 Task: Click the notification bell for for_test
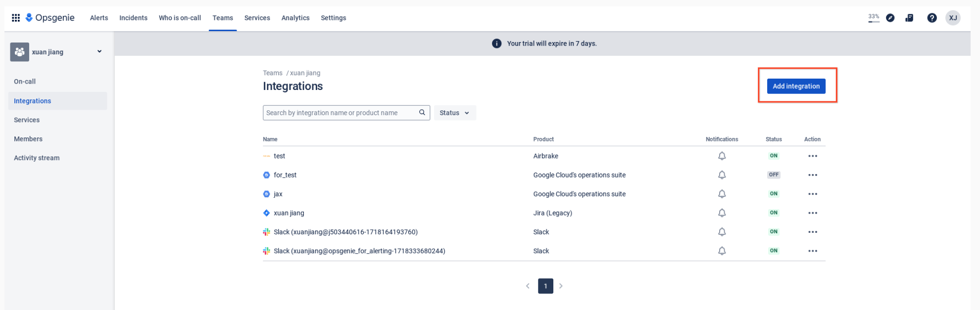tap(722, 175)
